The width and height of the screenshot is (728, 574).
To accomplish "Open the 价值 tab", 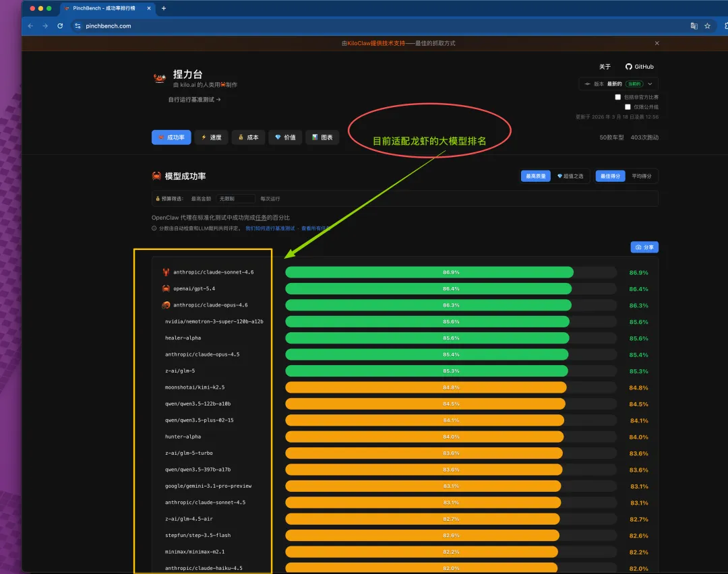I will coord(286,137).
